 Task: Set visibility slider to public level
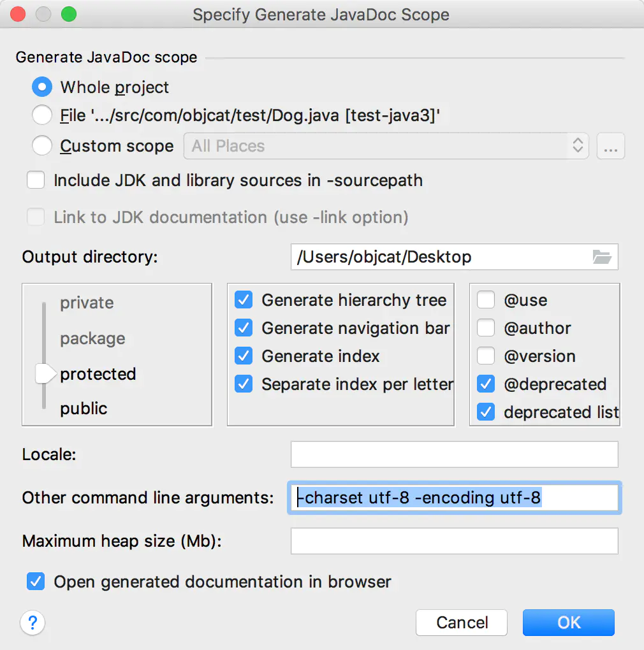84,408
